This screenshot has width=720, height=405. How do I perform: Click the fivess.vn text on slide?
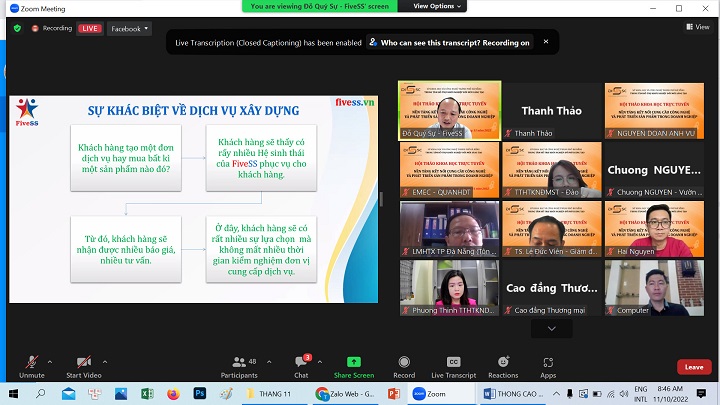(x=354, y=102)
